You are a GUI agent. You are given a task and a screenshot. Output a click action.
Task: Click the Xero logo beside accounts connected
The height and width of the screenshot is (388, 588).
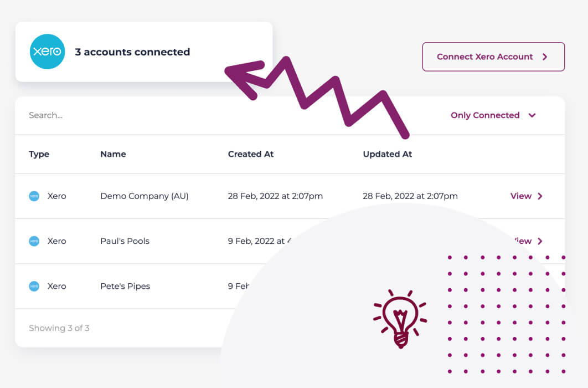[x=48, y=52]
